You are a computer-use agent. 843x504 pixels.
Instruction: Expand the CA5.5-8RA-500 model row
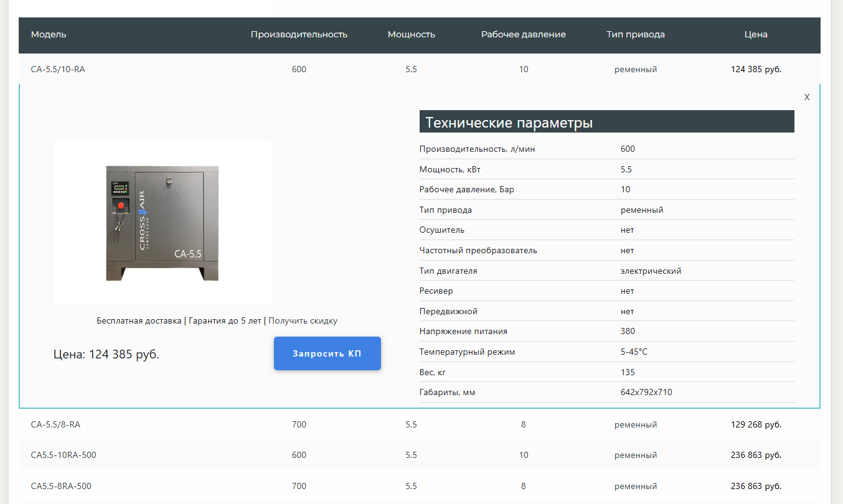pyautogui.click(x=61, y=486)
